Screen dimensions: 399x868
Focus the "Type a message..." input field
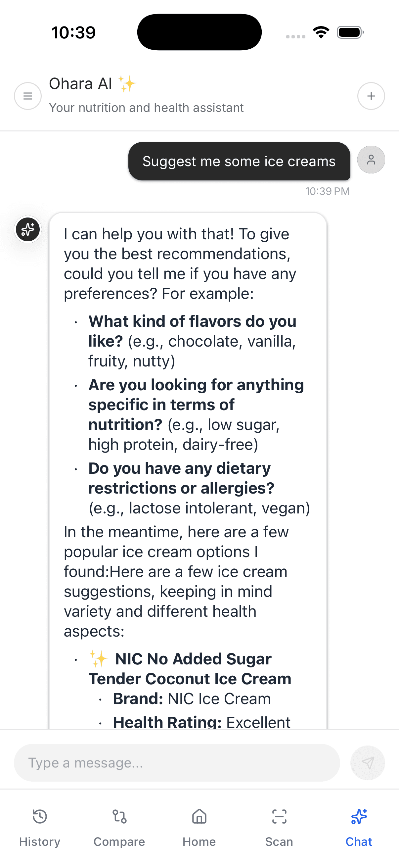(177, 763)
